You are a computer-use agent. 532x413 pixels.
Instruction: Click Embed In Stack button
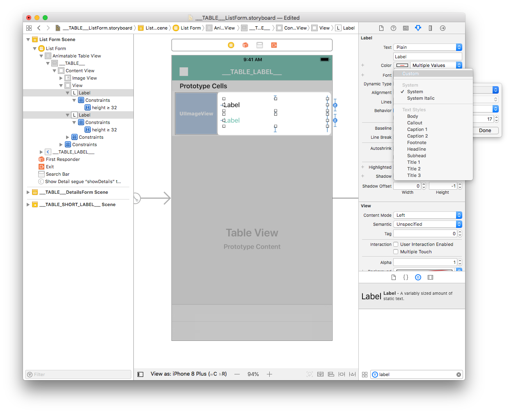[x=320, y=374]
